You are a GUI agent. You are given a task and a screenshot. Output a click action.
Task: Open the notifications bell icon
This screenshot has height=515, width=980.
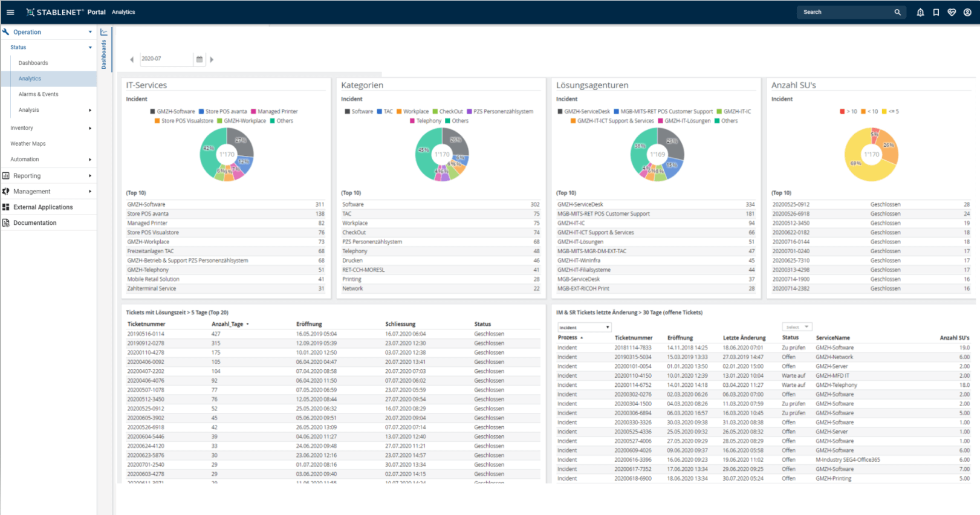pos(920,12)
